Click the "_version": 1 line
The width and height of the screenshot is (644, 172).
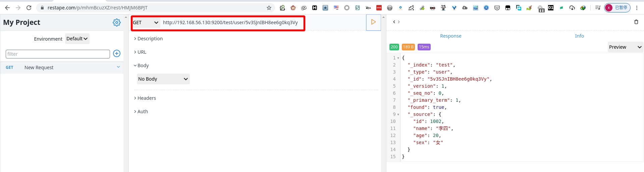(427, 86)
